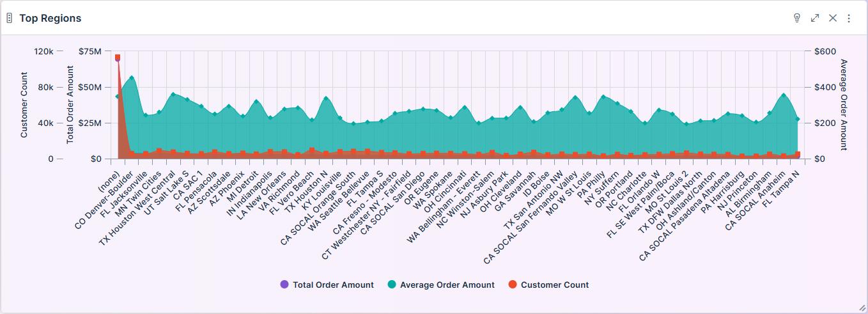Close the Top Regions panel
Viewport: 868px width, 314px height.
(x=833, y=18)
